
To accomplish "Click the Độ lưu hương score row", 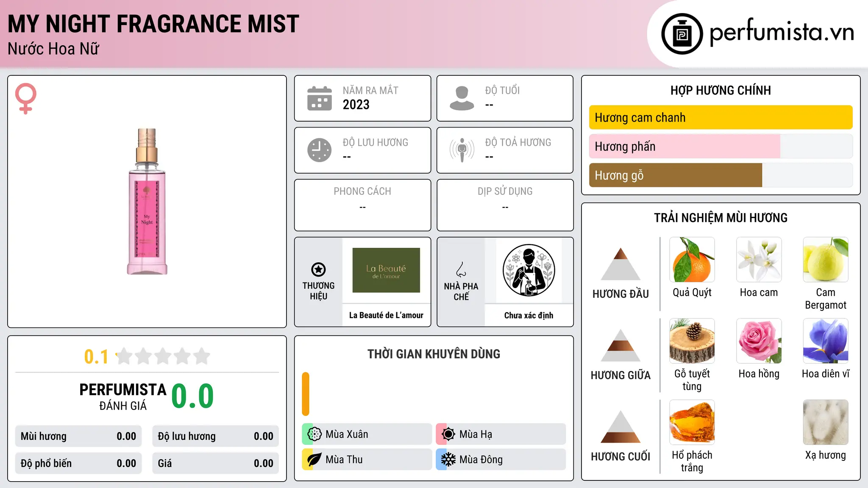I will click(x=215, y=436).
